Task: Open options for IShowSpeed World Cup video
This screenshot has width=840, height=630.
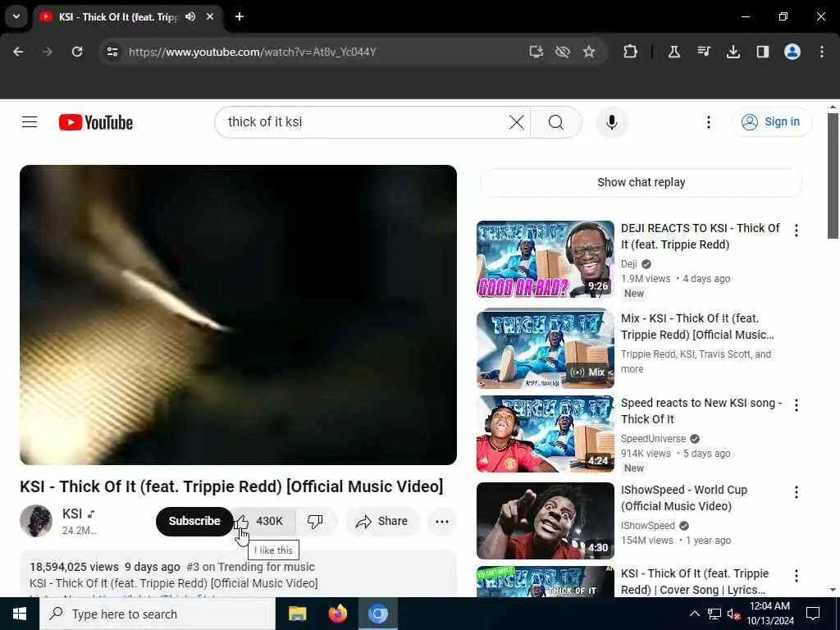Action: pyautogui.click(x=796, y=492)
